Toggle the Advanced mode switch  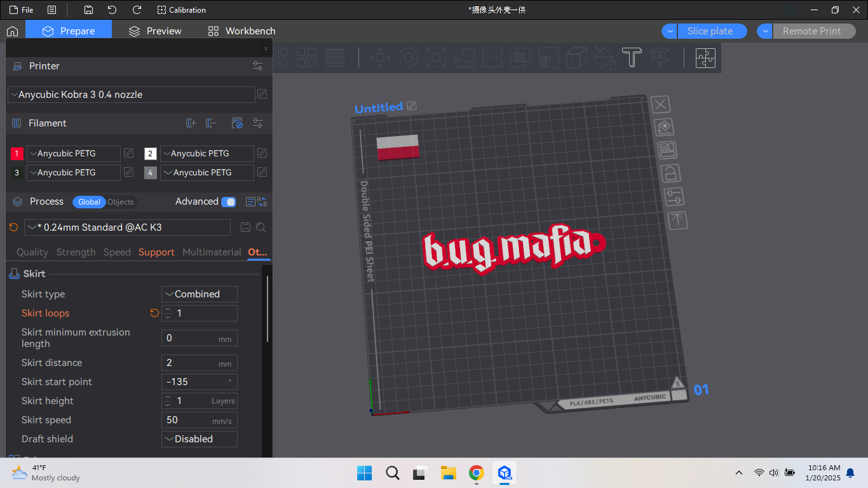[229, 202]
